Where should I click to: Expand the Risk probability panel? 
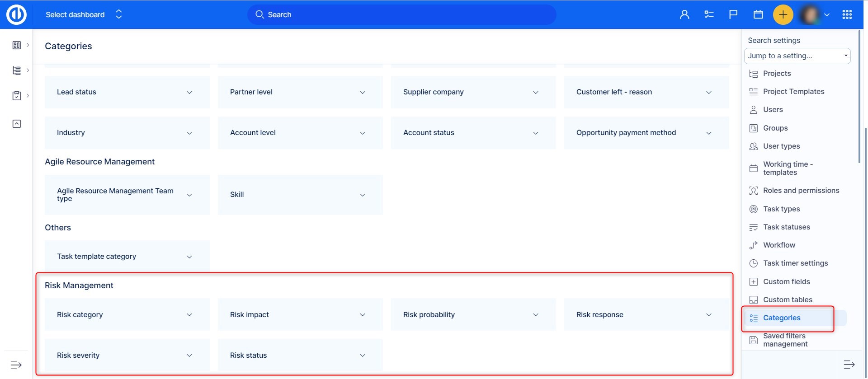click(535, 315)
